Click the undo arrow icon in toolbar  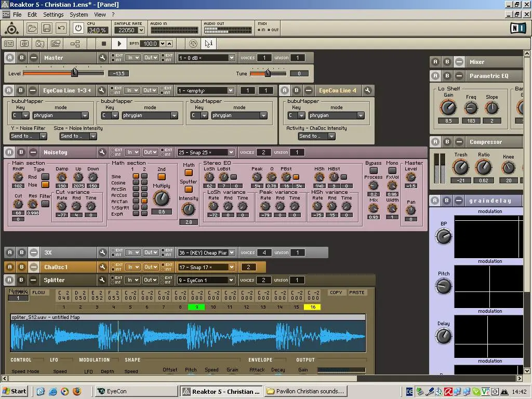point(61,29)
